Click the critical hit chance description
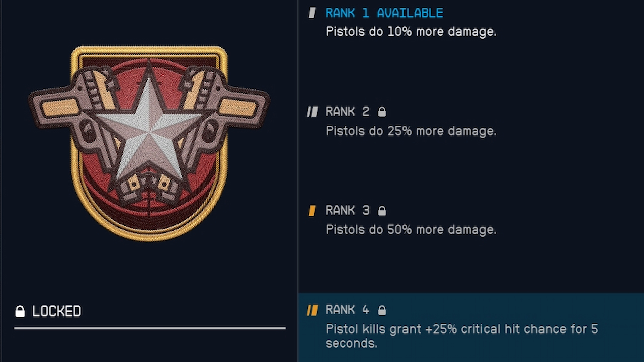This screenshot has height=362, width=644. pyautogui.click(x=462, y=336)
